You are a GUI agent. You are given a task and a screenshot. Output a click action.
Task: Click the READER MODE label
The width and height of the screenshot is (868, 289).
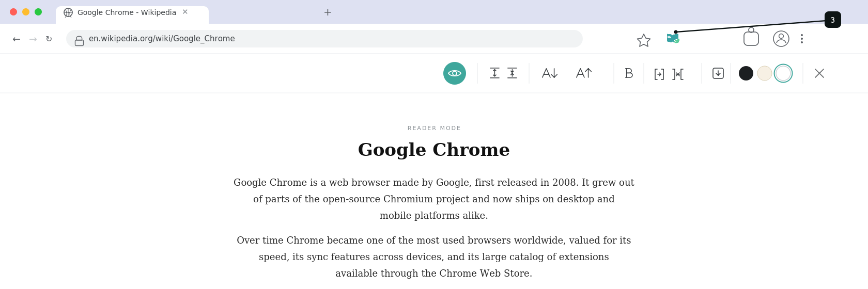[x=434, y=128]
